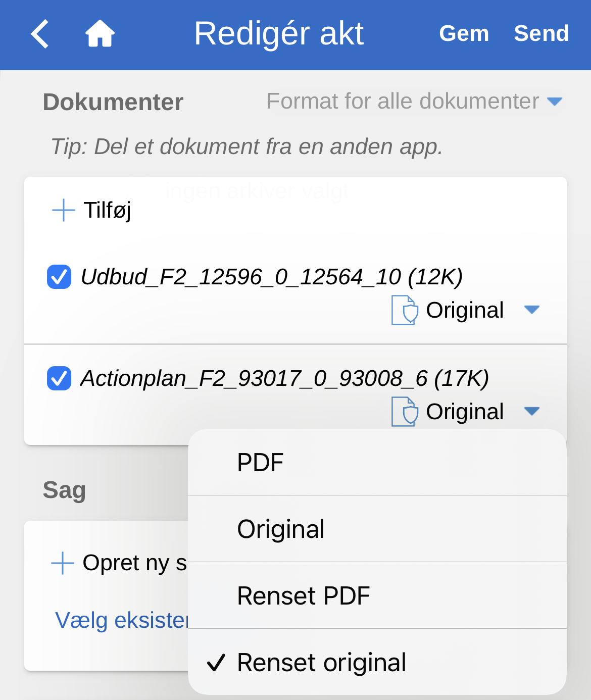This screenshot has height=700, width=591.
Task: Go to home via house icon
Action: 100,34
